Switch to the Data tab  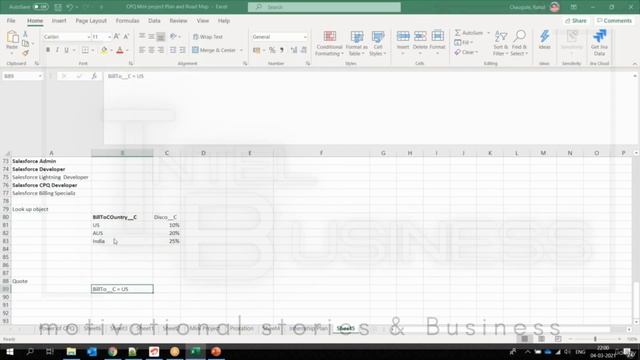point(154,20)
